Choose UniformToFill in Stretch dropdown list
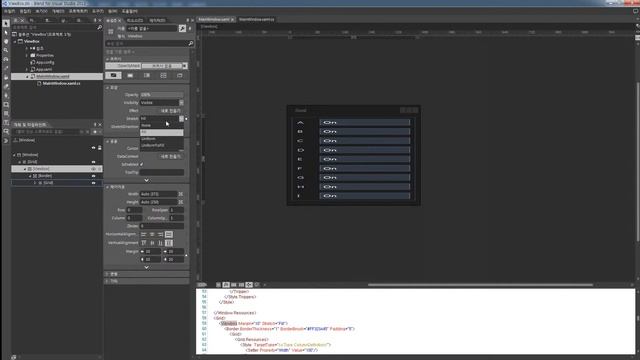This screenshot has height=360, width=640. [162, 145]
